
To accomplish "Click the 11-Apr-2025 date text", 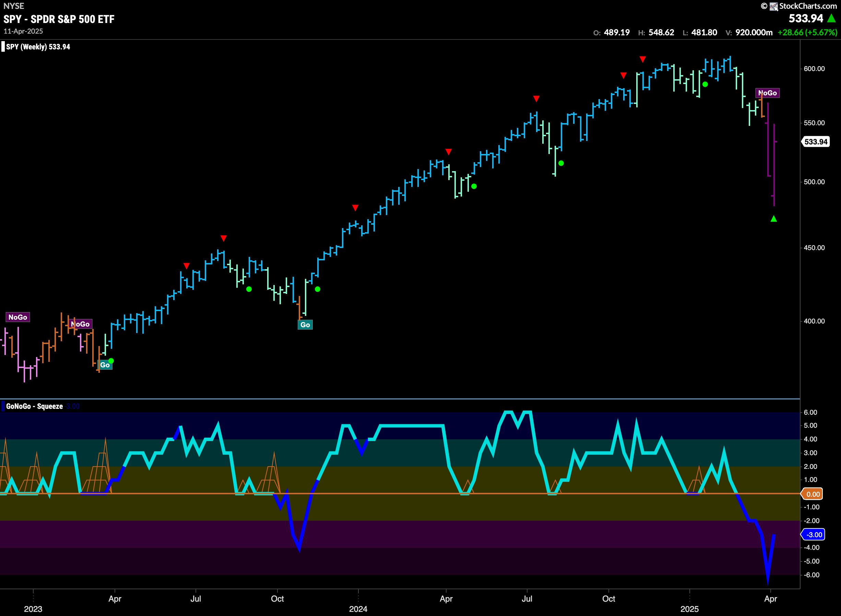I will 23,31.
